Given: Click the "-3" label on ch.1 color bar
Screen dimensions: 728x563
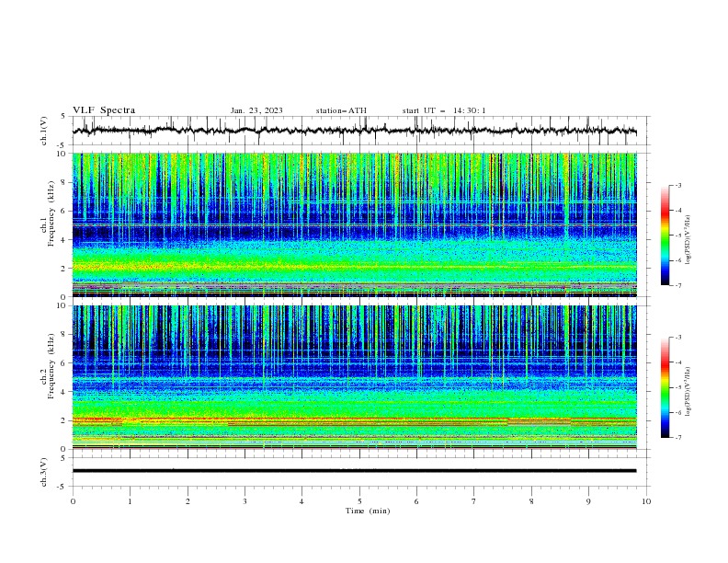Looking at the screenshot, I should (677, 185).
